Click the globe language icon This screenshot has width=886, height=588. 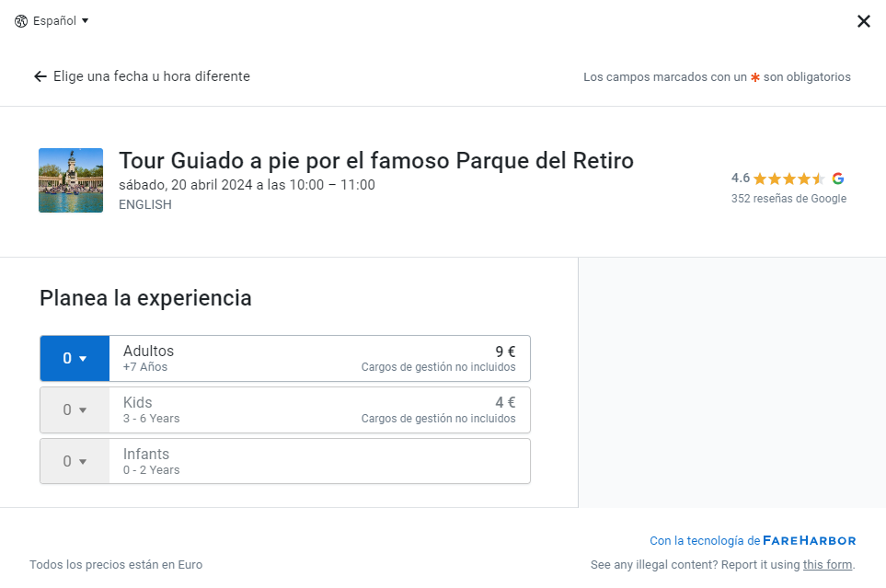tap(21, 21)
